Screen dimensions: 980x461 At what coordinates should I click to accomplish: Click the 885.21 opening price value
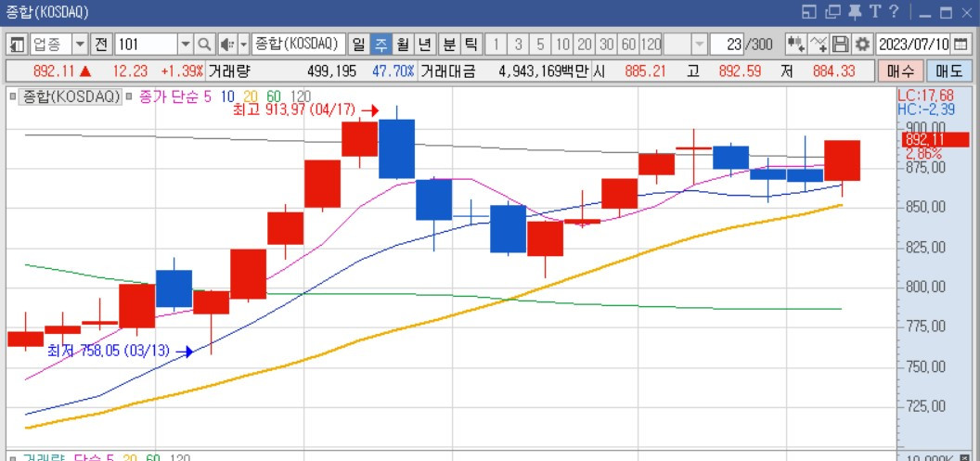tap(645, 71)
